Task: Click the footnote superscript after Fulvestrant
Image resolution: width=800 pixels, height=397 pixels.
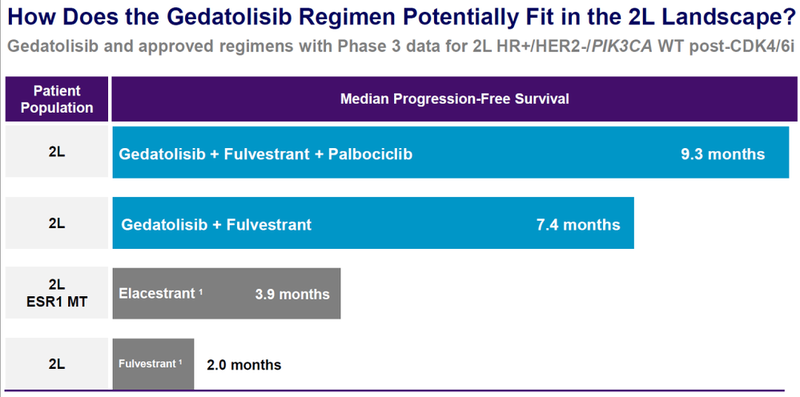Action: 181,362
